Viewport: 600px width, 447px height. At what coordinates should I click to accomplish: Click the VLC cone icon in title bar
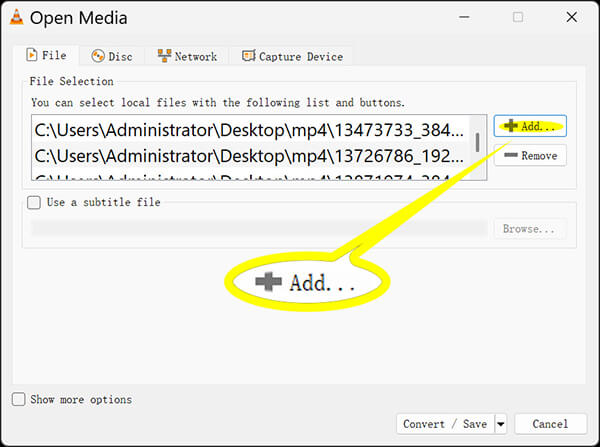[16, 17]
